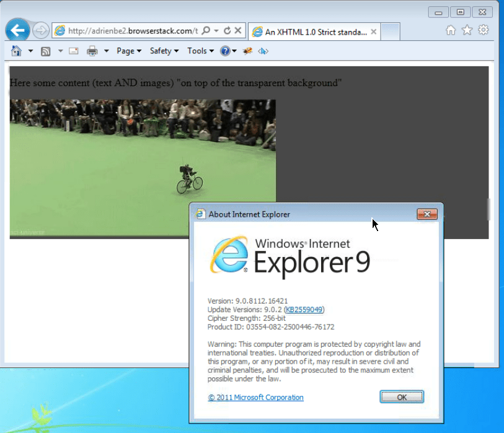504x433 pixels.
Task: Close the XHTML 1.0 Strict tab
Action: point(373,32)
